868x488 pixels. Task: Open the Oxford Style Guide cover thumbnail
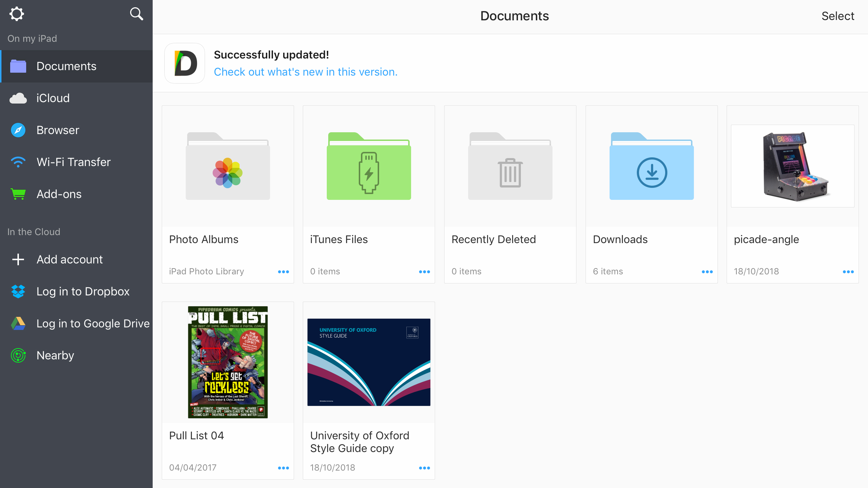point(369,362)
